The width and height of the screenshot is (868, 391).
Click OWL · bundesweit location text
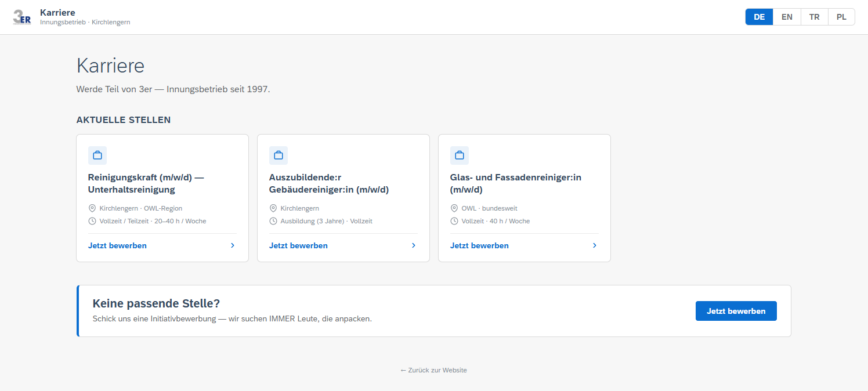pos(490,208)
